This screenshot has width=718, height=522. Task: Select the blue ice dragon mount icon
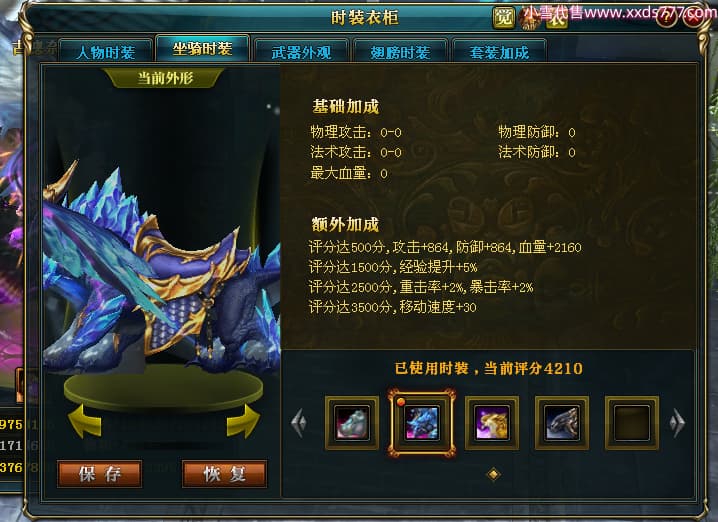click(x=422, y=423)
